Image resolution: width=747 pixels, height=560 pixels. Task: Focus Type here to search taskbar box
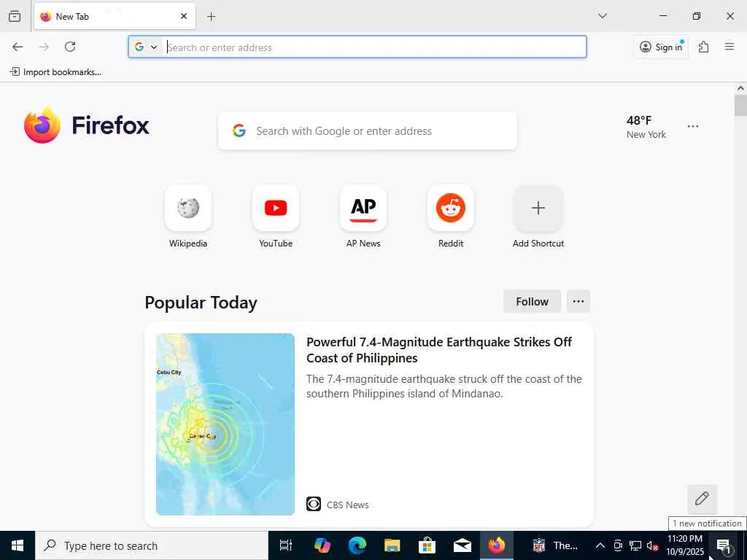pyautogui.click(x=152, y=545)
